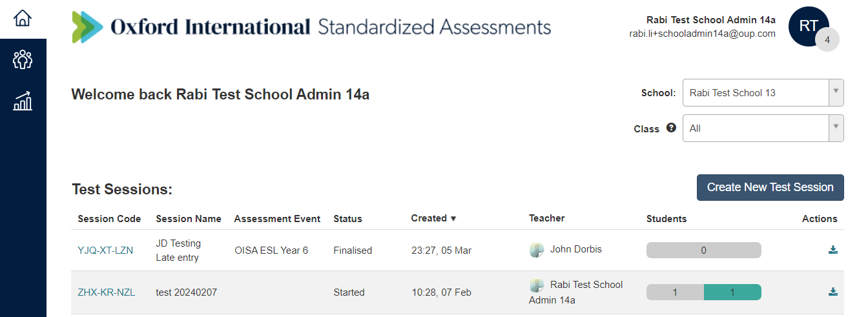868x317 pixels.
Task: Sort by Session Code column header
Action: 109,219
